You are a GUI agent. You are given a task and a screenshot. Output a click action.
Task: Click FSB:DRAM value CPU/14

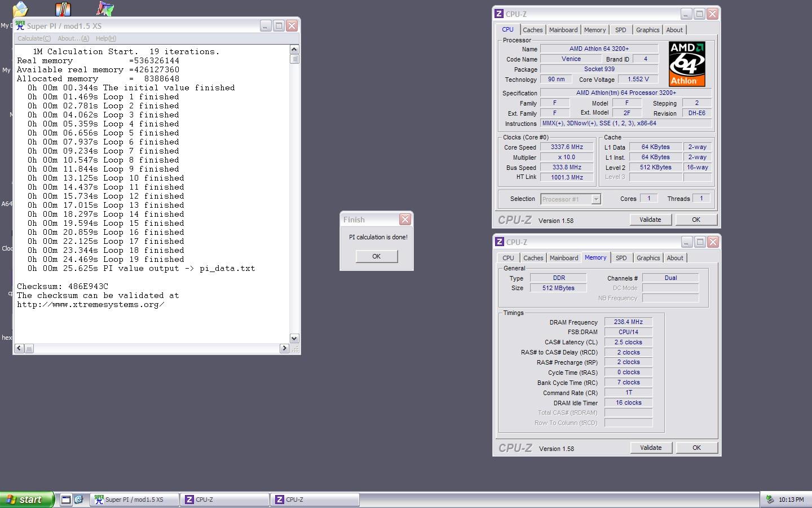628,332
